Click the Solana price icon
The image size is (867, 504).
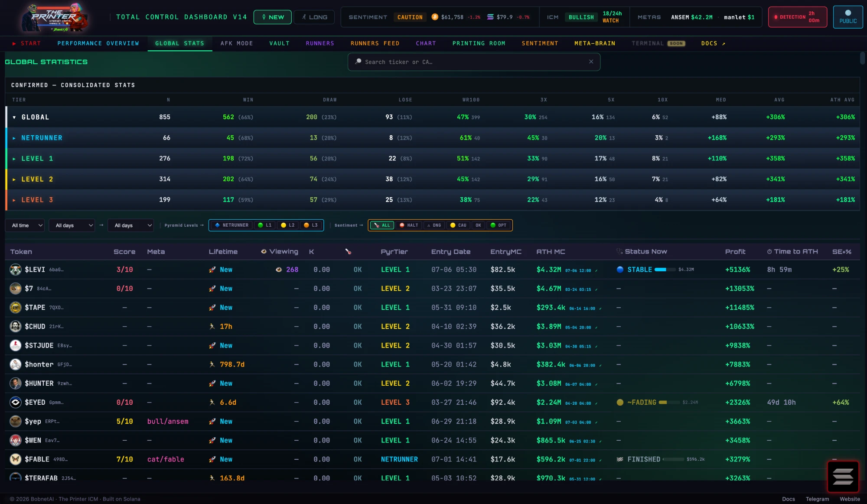coord(490,17)
